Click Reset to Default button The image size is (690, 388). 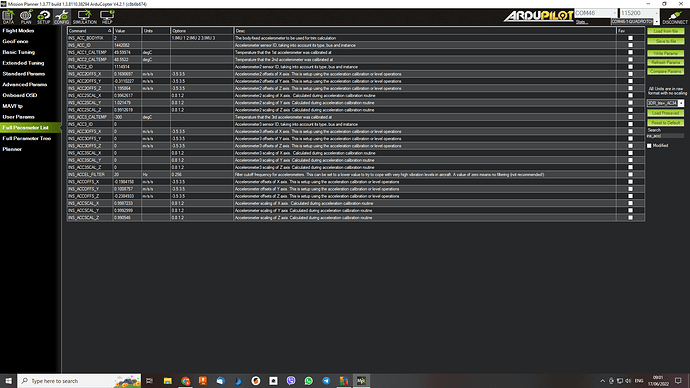(x=665, y=123)
